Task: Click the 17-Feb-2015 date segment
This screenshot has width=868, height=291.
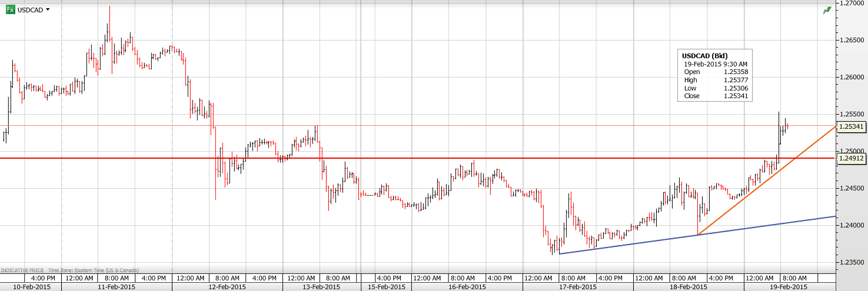Action: (x=578, y=286)
